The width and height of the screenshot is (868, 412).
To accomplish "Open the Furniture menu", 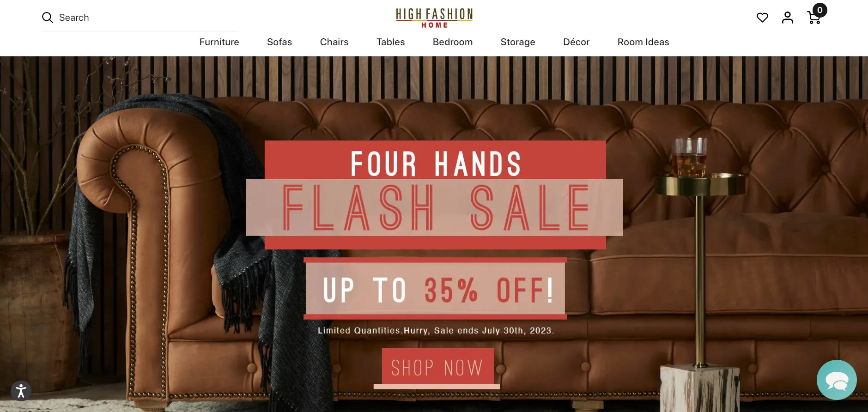I will coord(219,42).
